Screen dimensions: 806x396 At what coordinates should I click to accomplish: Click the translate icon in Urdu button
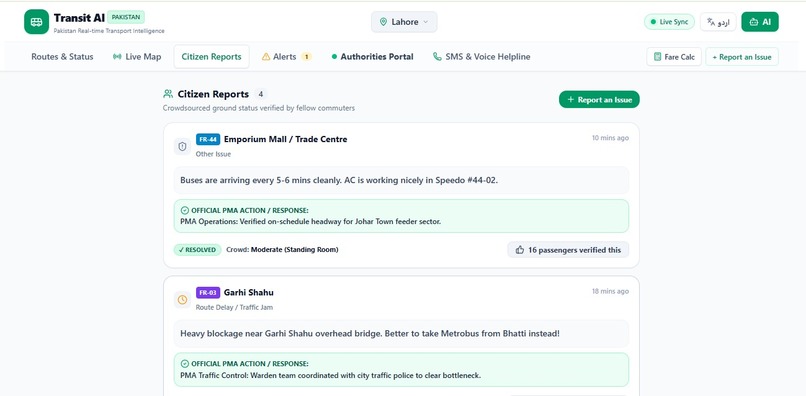(711, 22)
